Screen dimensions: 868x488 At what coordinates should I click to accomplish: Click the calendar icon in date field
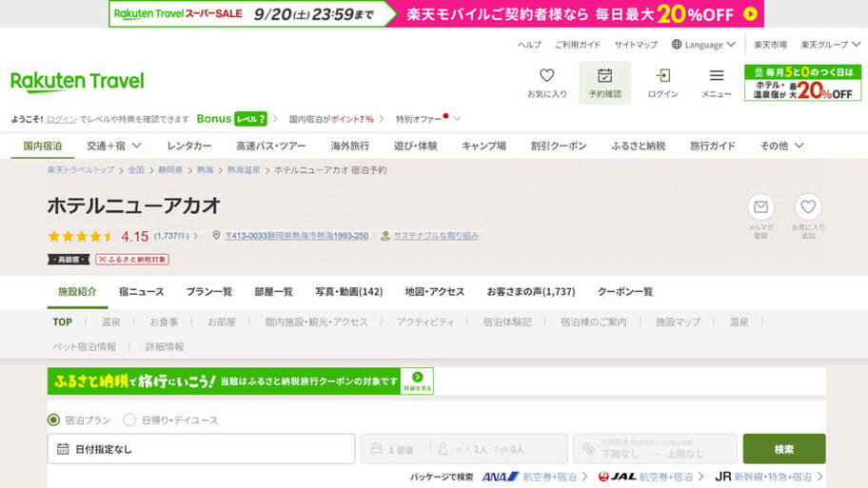point(63,449)
